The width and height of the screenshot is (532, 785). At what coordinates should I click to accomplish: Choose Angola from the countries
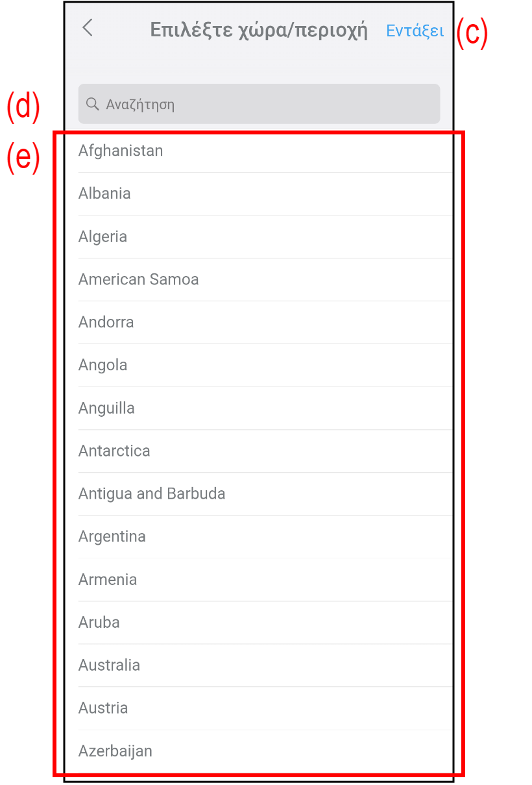103,365
